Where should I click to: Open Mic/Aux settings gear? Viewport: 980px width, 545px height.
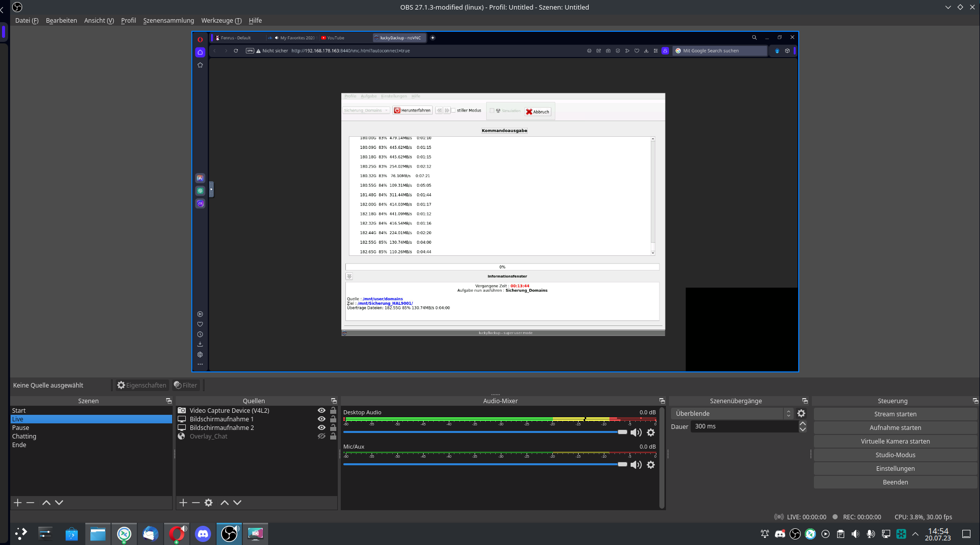coord(651,465)
